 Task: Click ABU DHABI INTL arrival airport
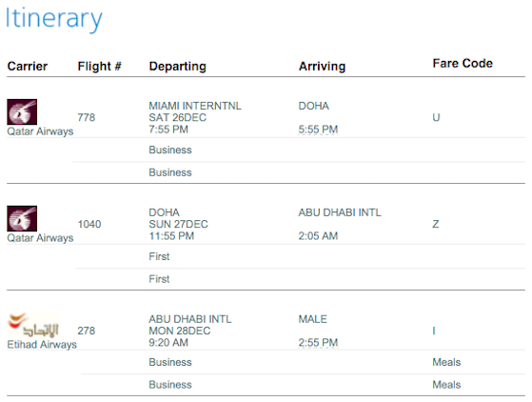tap(340, 212)
